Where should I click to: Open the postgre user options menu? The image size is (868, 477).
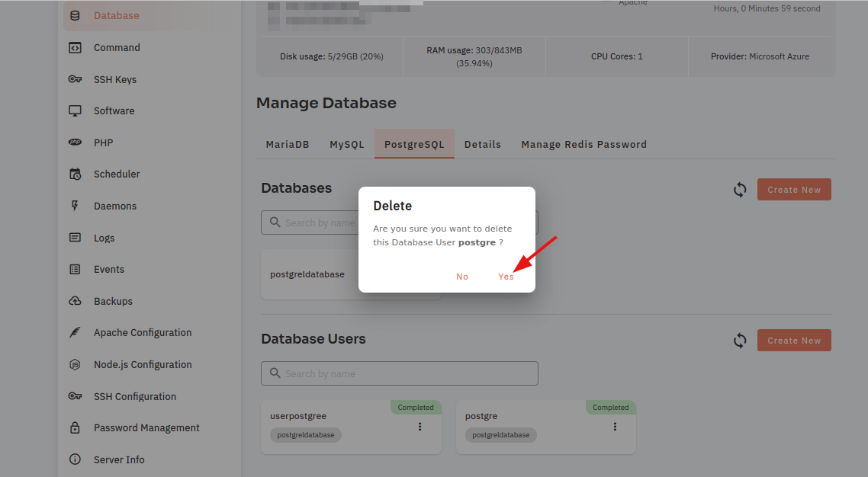coord(615,427)
